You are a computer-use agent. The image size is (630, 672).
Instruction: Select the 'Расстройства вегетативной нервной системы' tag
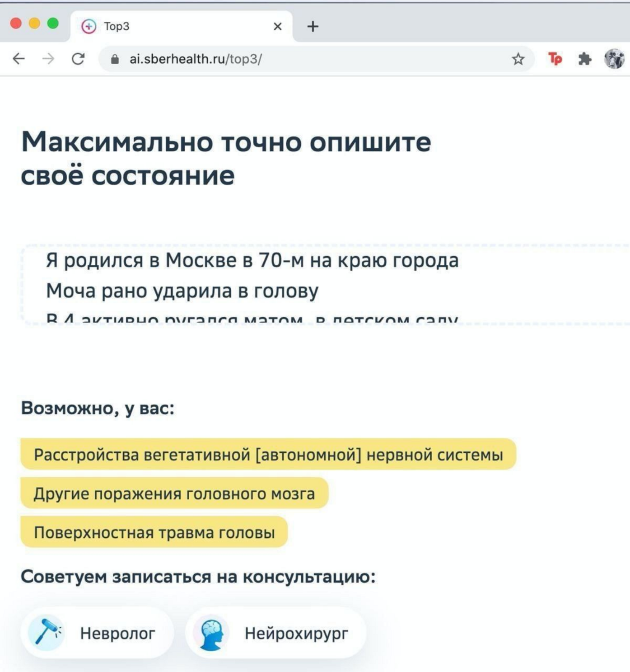(268, 454)
